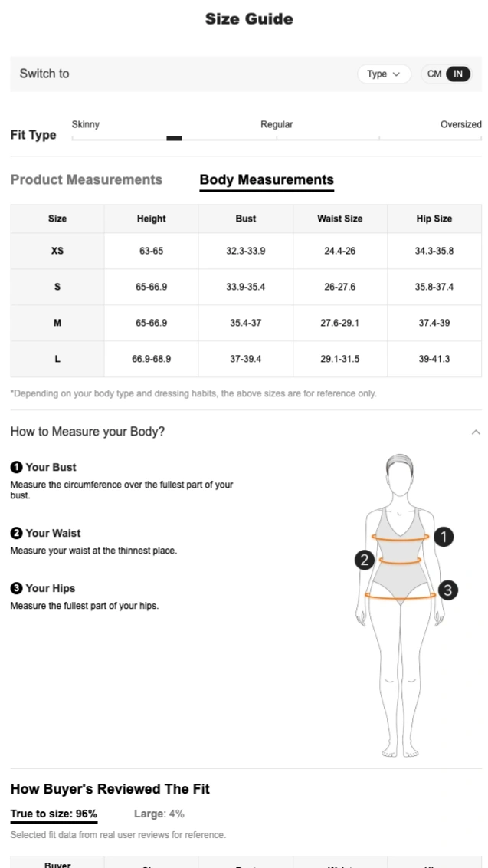
Task: Click the Fit Type slider indicator
Action: 174,138
